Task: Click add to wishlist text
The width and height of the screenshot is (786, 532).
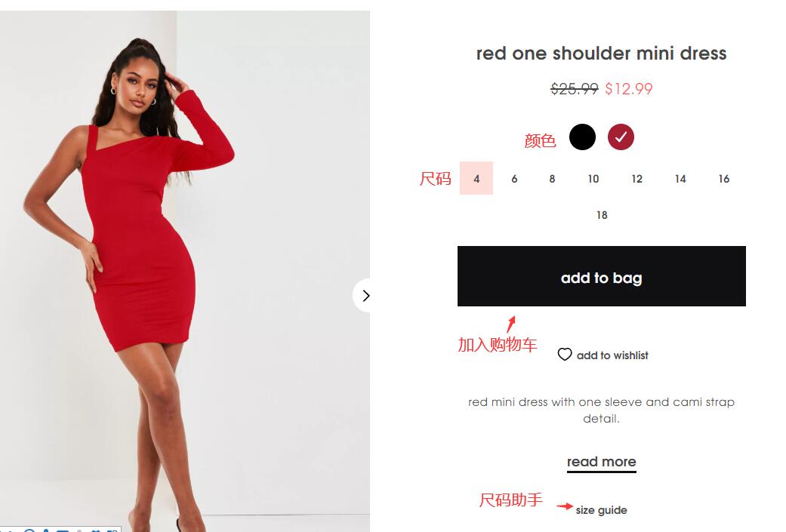Action: 612,355
